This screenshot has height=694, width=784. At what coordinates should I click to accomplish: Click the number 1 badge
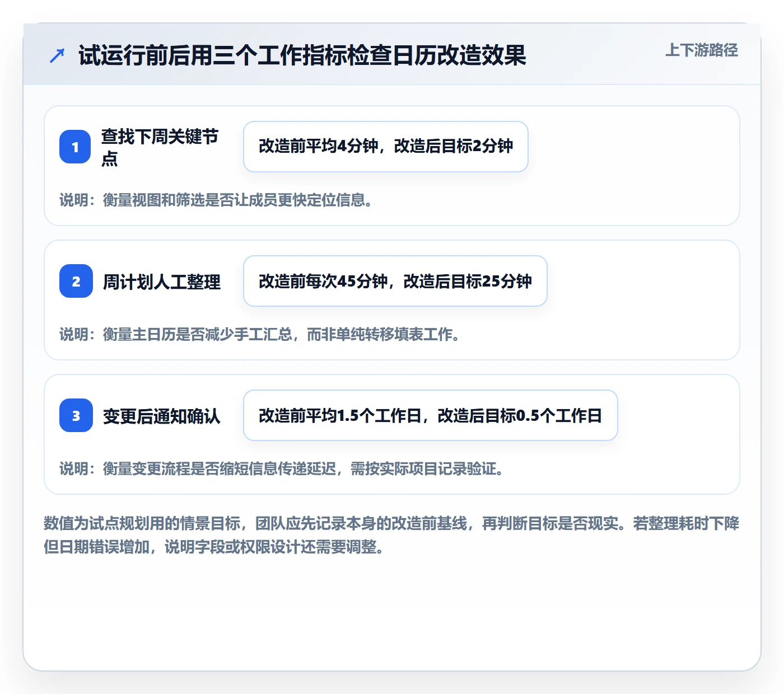pyautogui.click(x=75, y=147)
